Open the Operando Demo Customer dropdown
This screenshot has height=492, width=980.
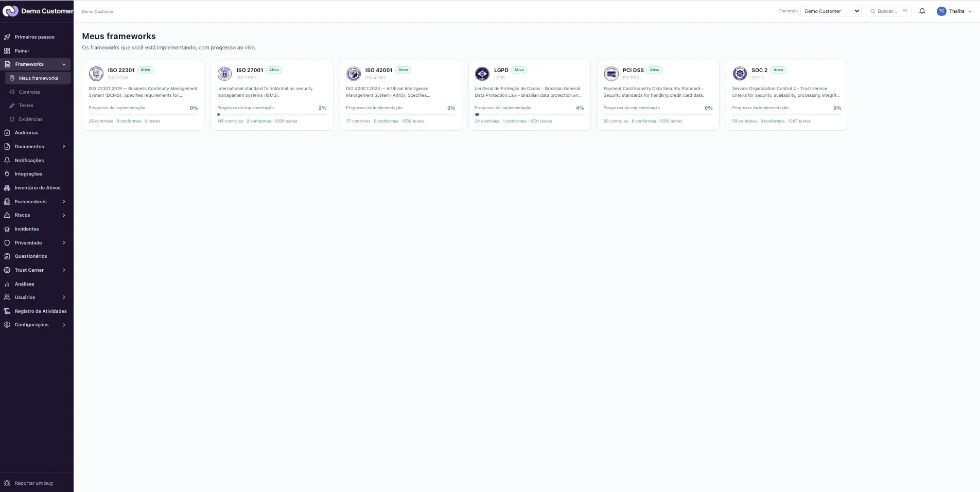click(831, 11)
